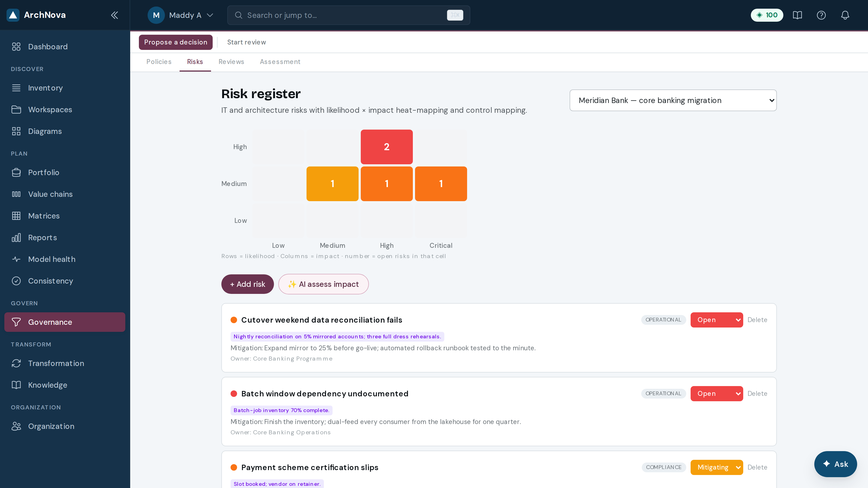Open status dropdown for Cutover weekend risk
Viewport: 868px width, 488px height.
717,320
